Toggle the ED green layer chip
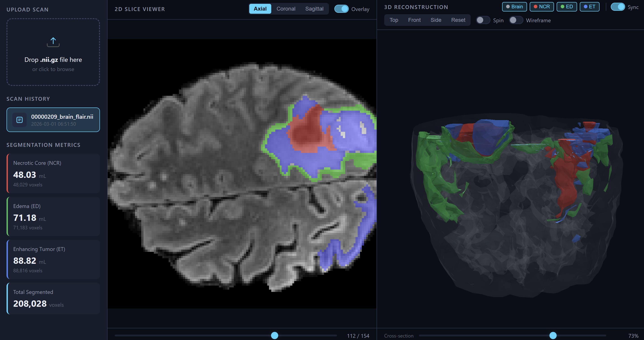Screen dimensions: 644x340 (x=567, y=7)
